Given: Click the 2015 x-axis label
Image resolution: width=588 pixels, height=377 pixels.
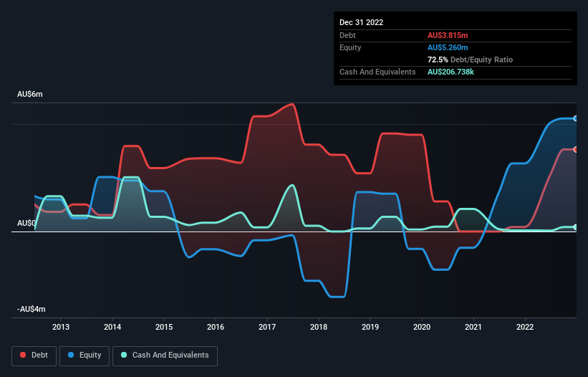Looking at the screenshot, I should (164, 327).
